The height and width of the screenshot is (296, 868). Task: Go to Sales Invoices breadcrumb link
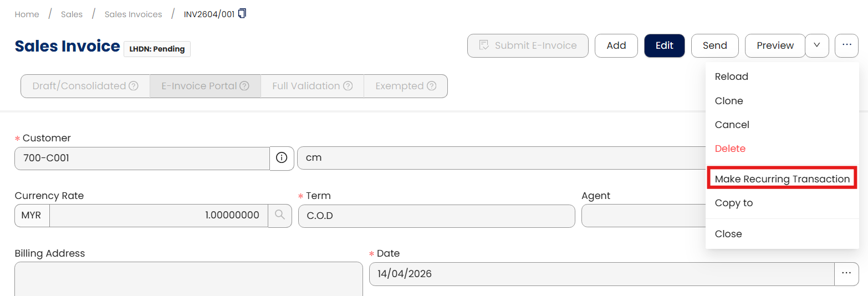point(133,14)
